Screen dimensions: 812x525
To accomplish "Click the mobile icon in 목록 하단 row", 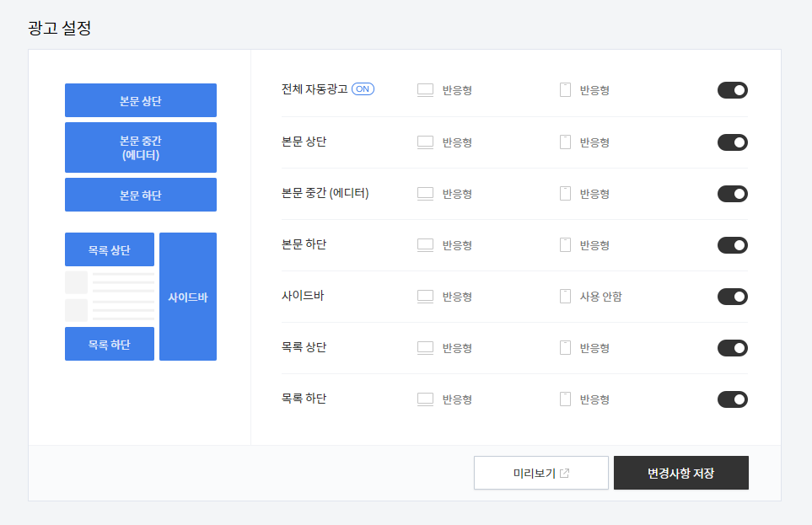I will click(x=565, y=399).
